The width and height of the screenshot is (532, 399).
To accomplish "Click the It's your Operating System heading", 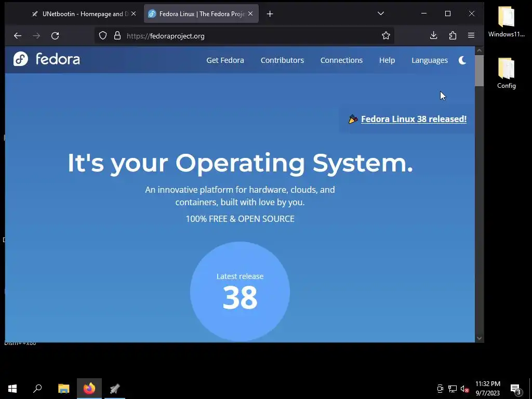I will click(x=240, y=164).
